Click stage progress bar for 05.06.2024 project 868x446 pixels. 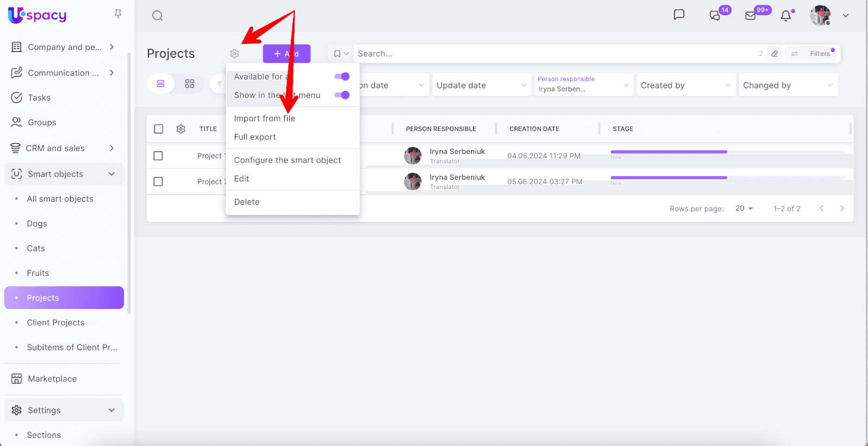728,178
